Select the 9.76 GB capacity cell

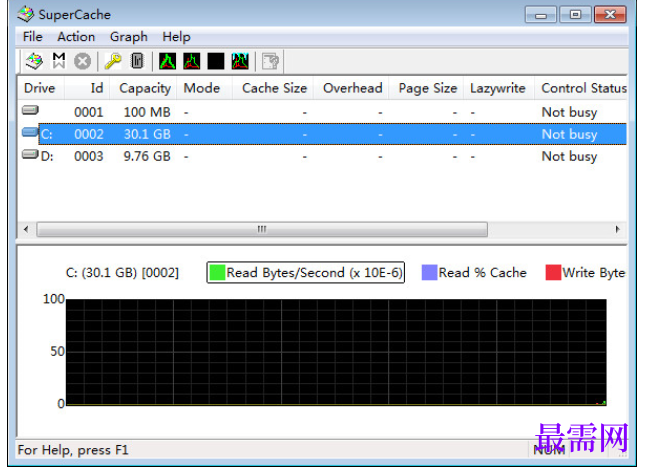[147, 157]
